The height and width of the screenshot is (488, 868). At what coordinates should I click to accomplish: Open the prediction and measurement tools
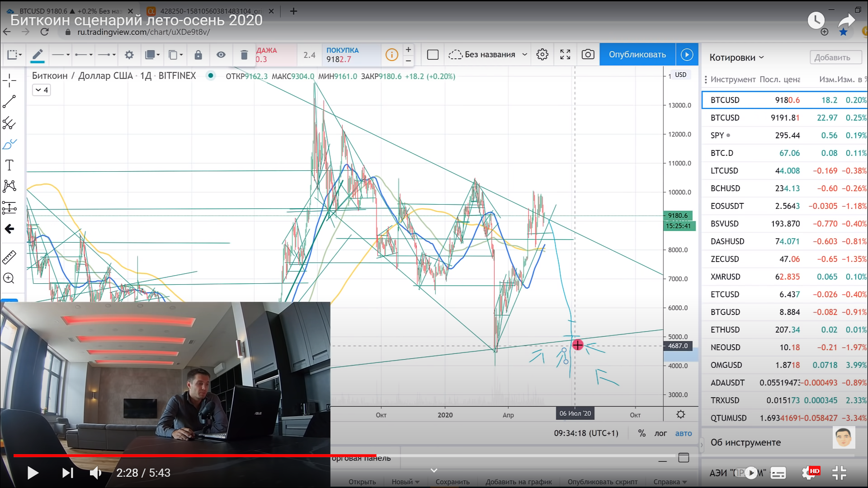click(9, 207)
